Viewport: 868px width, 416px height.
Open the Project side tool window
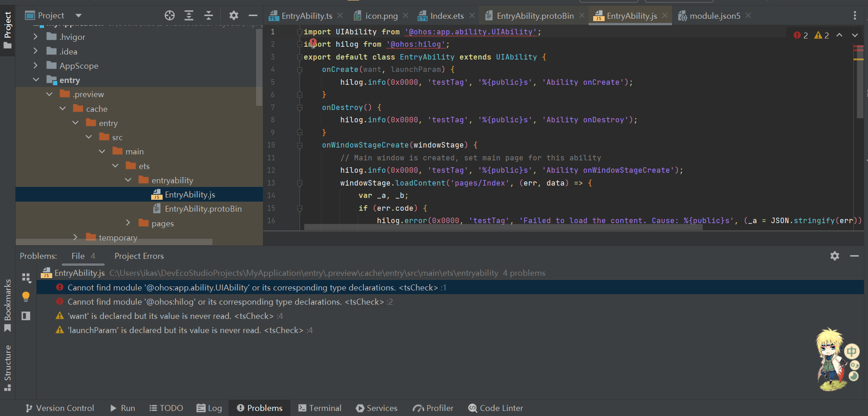(x=8, y=30)
